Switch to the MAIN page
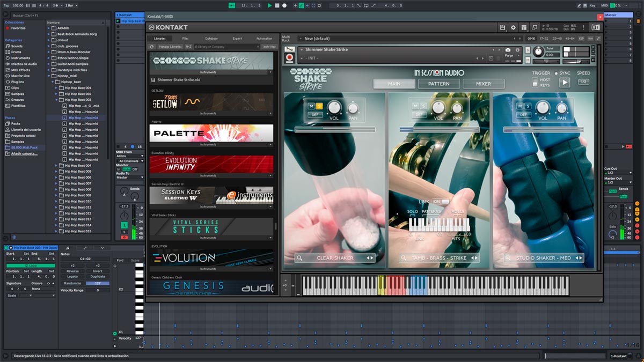The height and width of the screenshot is (362, 644). pyautogui.click(x=394, y=84)
